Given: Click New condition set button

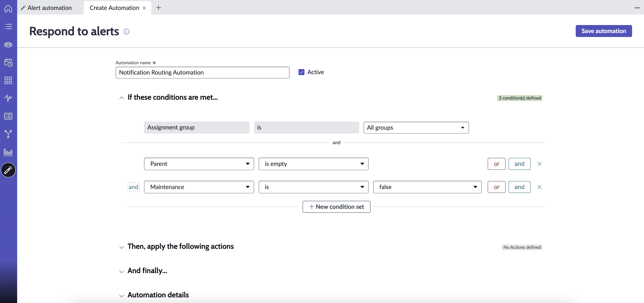Looking at the screenshot, I should click(x=337, y=207).
